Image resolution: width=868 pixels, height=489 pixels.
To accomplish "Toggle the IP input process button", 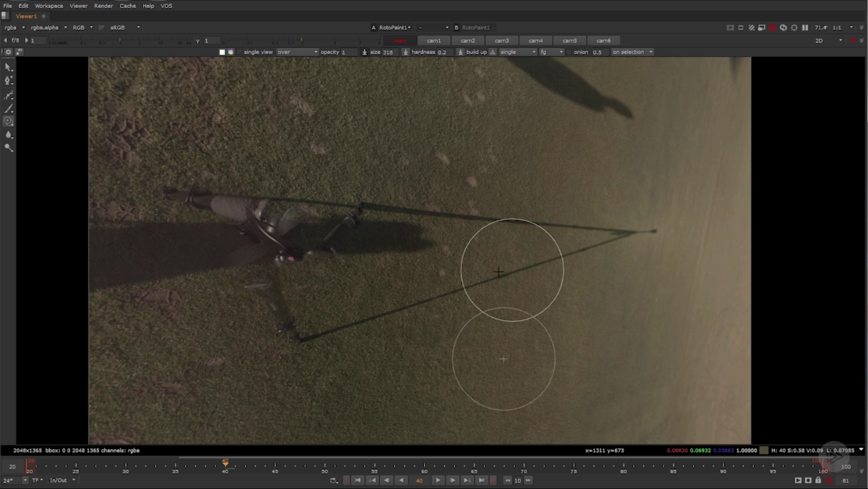I will (x=102, y=27).
